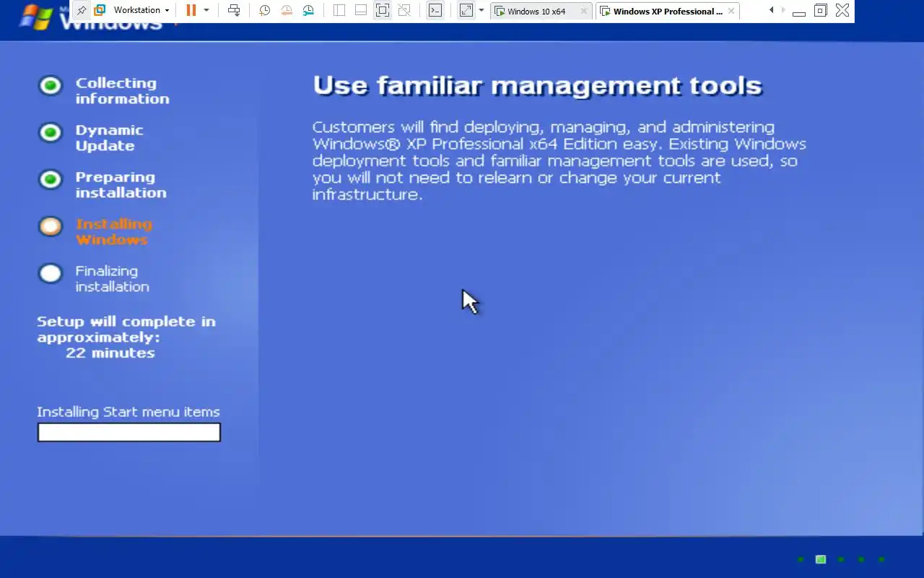Screen dimensions: 924x578
Task: Go to the next VM tab arrow
Action: (784, 10)
